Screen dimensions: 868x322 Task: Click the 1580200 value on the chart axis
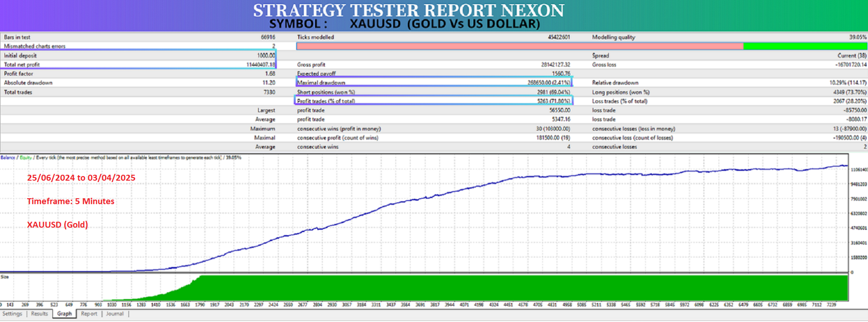pyautogui.click(x=859, y=257)
